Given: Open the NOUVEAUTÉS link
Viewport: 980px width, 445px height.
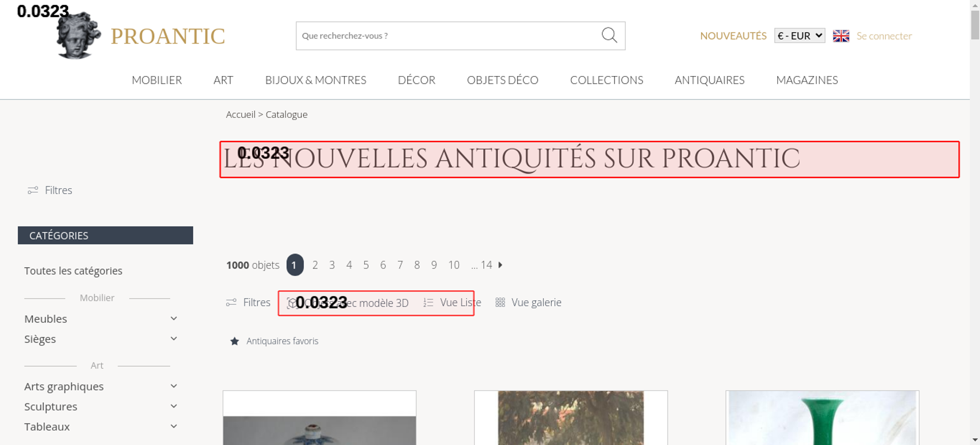Looking at the screenshot, I should coord(733,36).
